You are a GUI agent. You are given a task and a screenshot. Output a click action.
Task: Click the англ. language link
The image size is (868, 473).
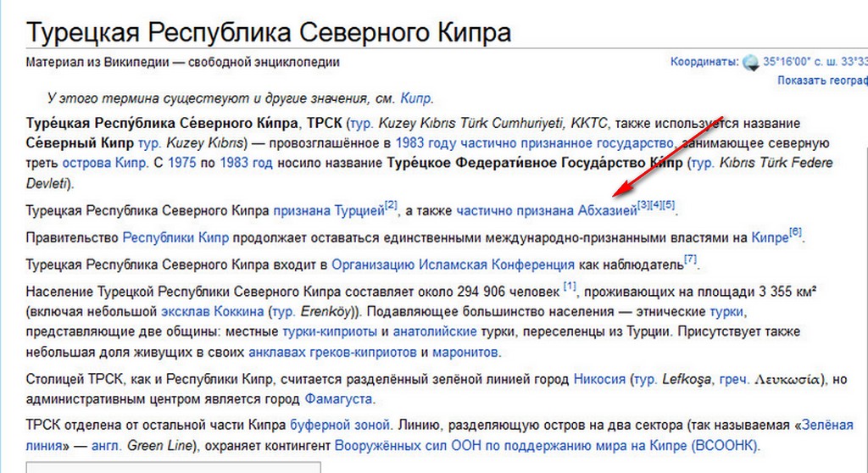coord(108,445)
